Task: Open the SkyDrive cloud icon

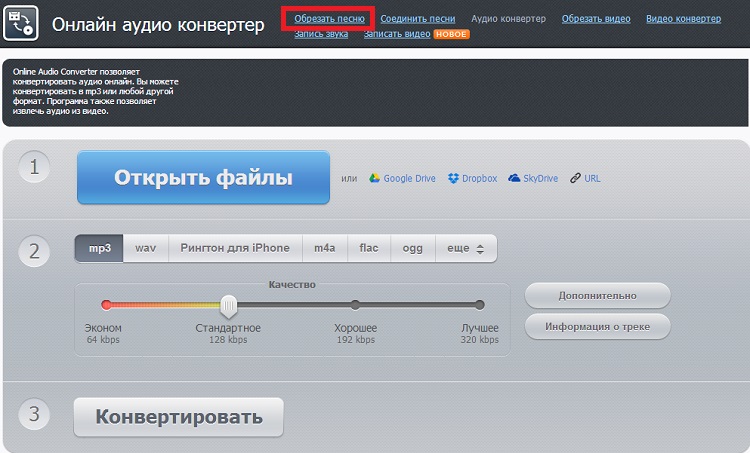Action: [514, 178]
